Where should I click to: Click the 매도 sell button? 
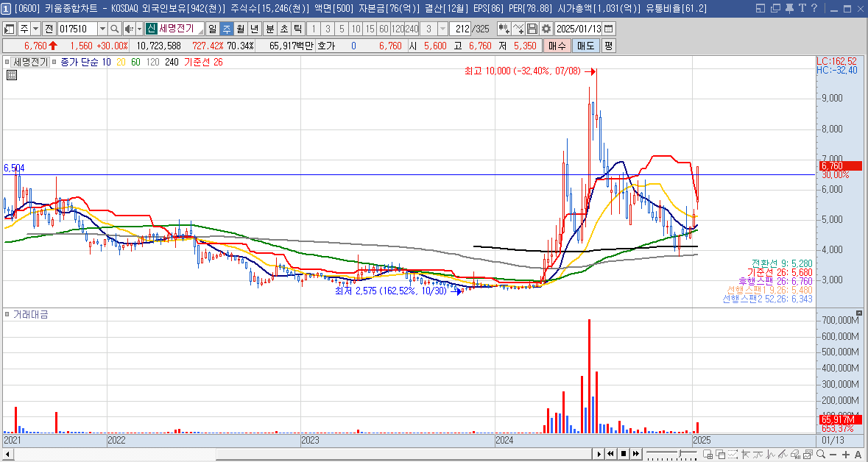585,46
